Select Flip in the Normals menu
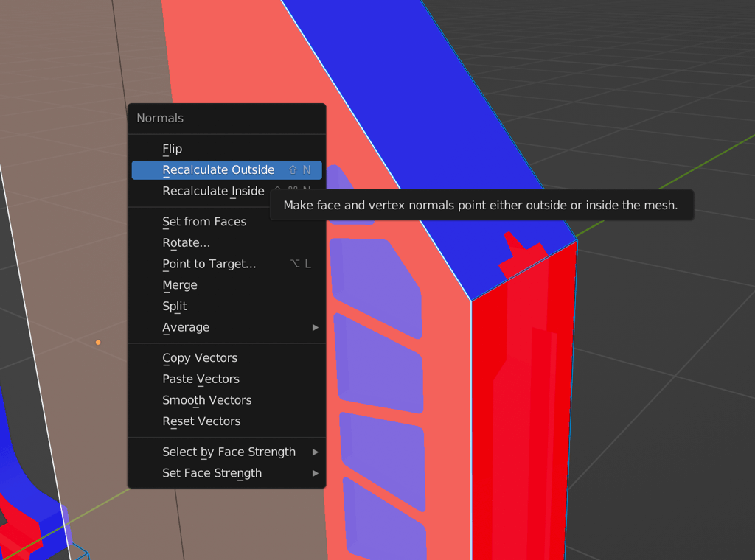 point(226,149)
